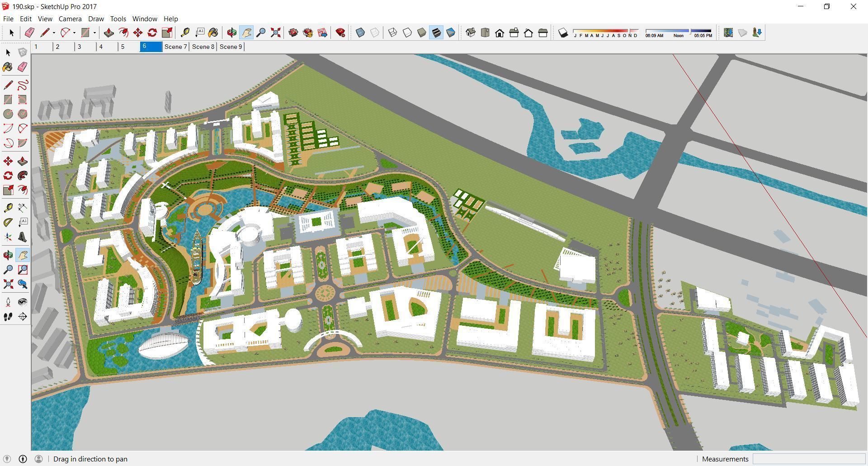Pick the Rotated Rectangle tool
Screen dimensions: 868x466
[22, 100]
